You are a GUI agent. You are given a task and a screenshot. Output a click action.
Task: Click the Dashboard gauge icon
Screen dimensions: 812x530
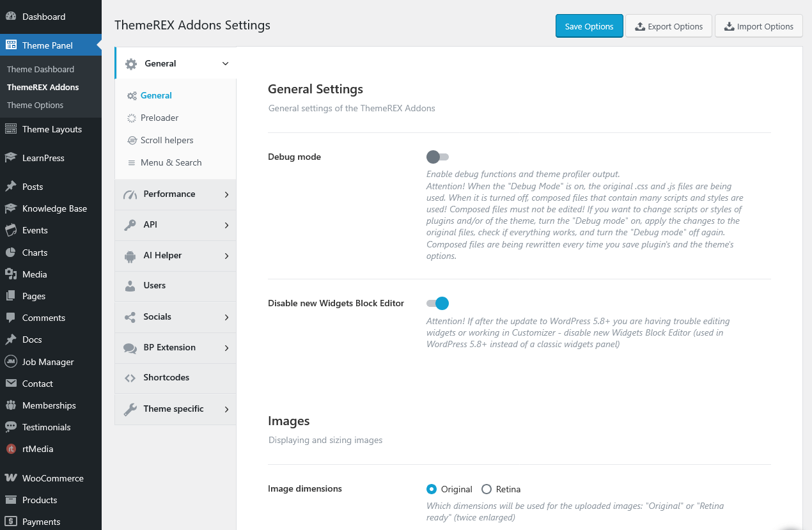(11, 17)
